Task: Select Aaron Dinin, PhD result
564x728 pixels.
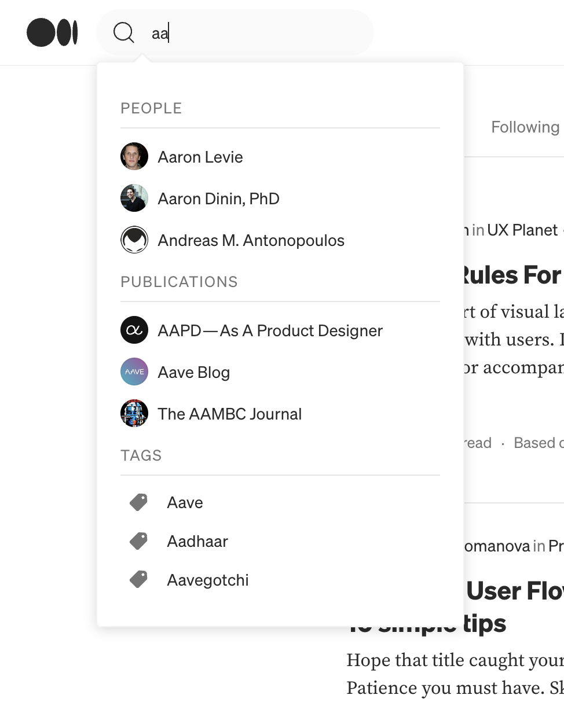Action: click(218, 199)
